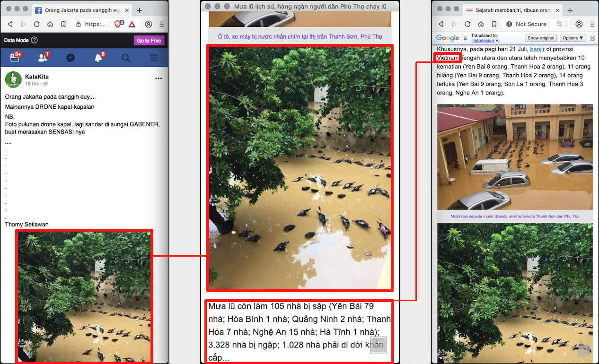Click the scroll-to-top arrow in the Vietnamese article
This screenshot has height=364, width=599.
(x=379, y=345)
